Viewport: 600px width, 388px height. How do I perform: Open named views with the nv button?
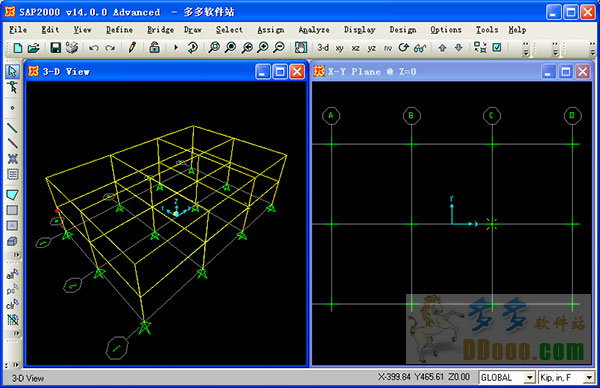tap(388, 48)
